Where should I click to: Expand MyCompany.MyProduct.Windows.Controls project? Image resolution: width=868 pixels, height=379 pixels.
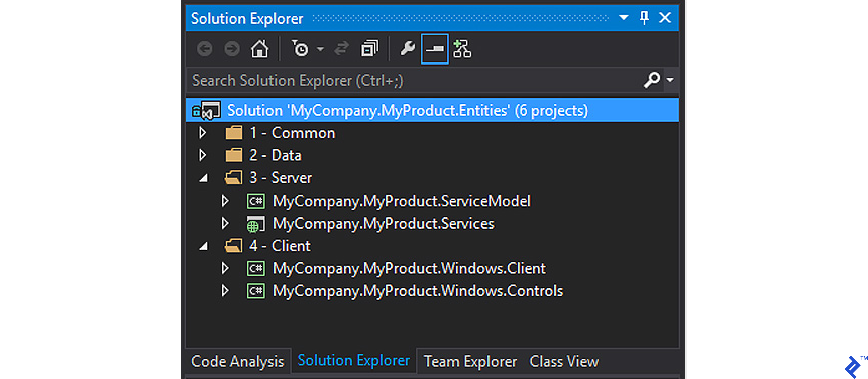226,291
